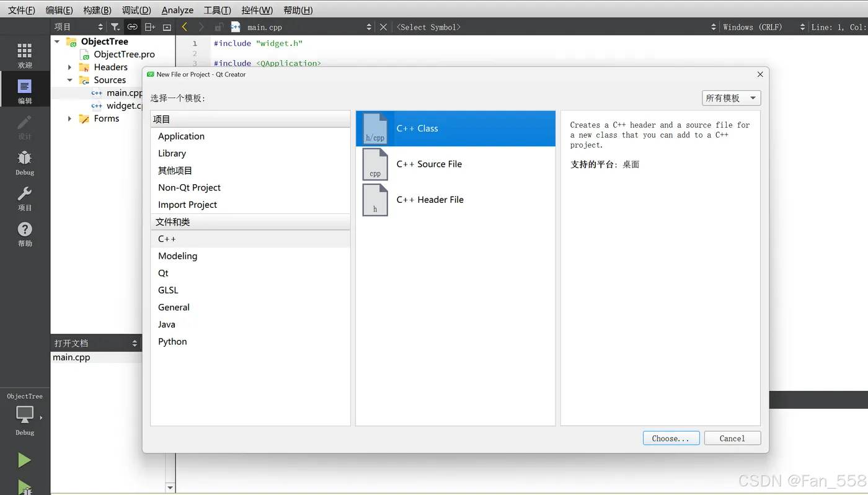Click the lock icon in editor toolbar
This screenshot has height=495, width=868.
219,27
